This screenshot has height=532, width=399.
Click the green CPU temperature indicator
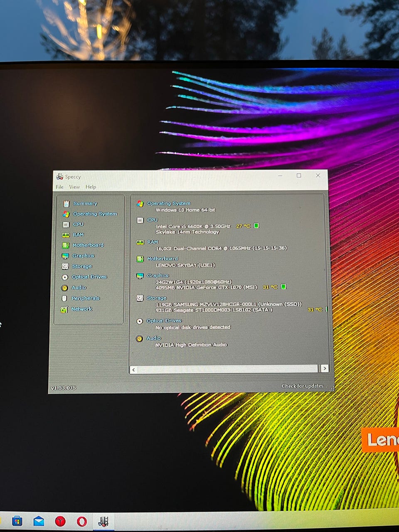(x=256, y=226)
